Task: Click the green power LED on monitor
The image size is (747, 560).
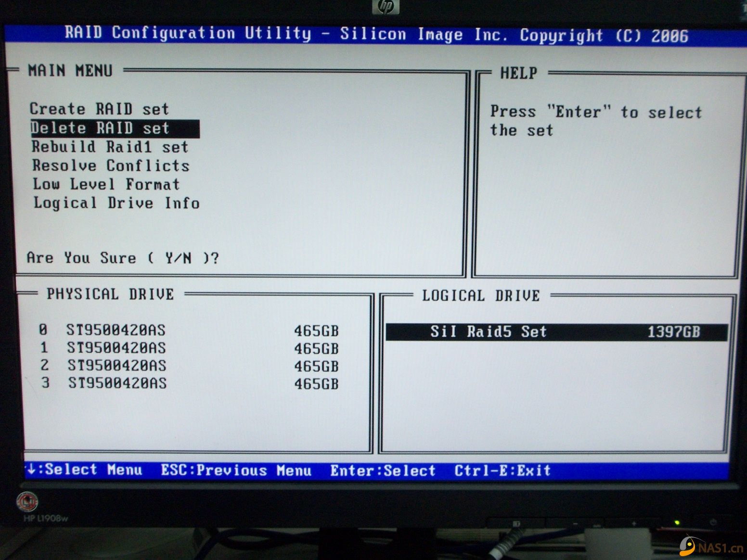Action: [676, 523]
